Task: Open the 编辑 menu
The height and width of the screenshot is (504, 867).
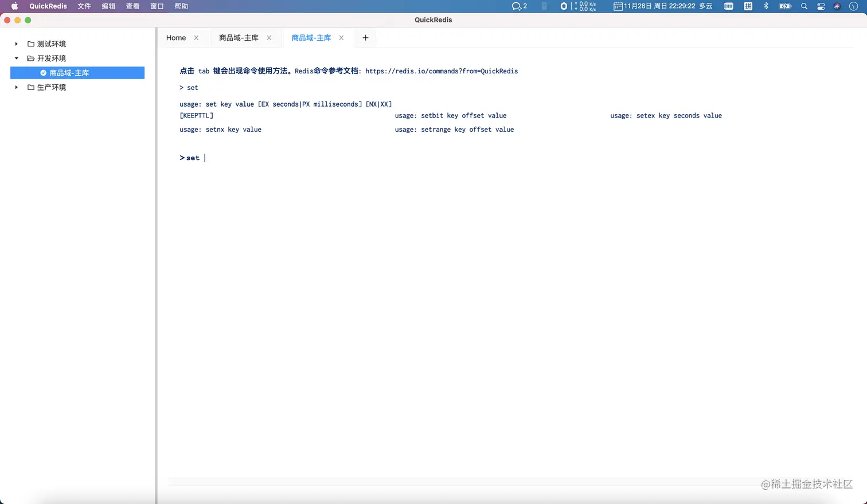Action: [108, 6]
